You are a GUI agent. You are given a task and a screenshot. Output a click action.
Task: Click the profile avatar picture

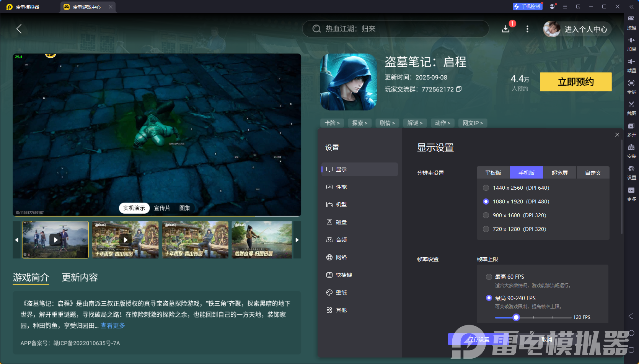coord(552,29)
